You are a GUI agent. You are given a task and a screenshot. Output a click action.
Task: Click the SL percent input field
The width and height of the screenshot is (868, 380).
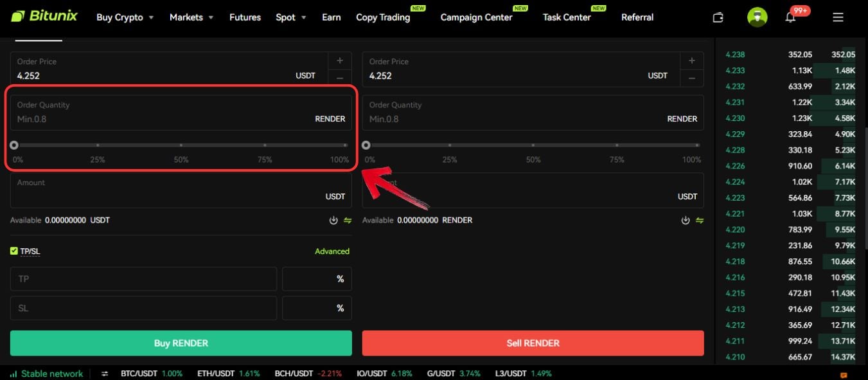(x=317, y=308)
